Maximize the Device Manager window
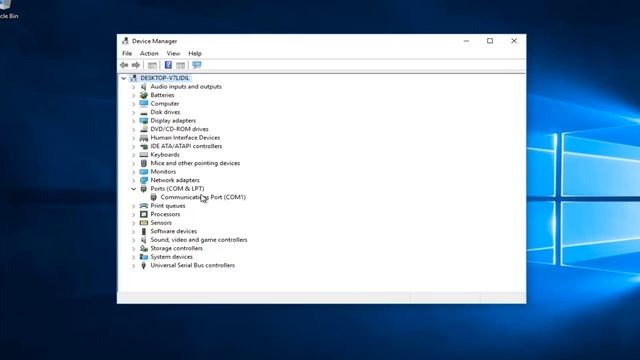The image size is (640, 360). (x=490, y=41)
